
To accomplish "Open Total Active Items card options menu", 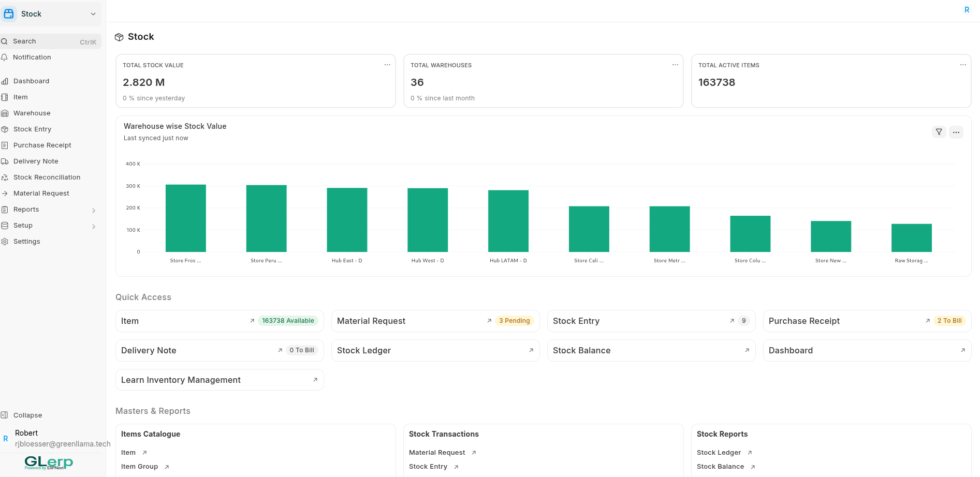I will [x=962, y=65].
